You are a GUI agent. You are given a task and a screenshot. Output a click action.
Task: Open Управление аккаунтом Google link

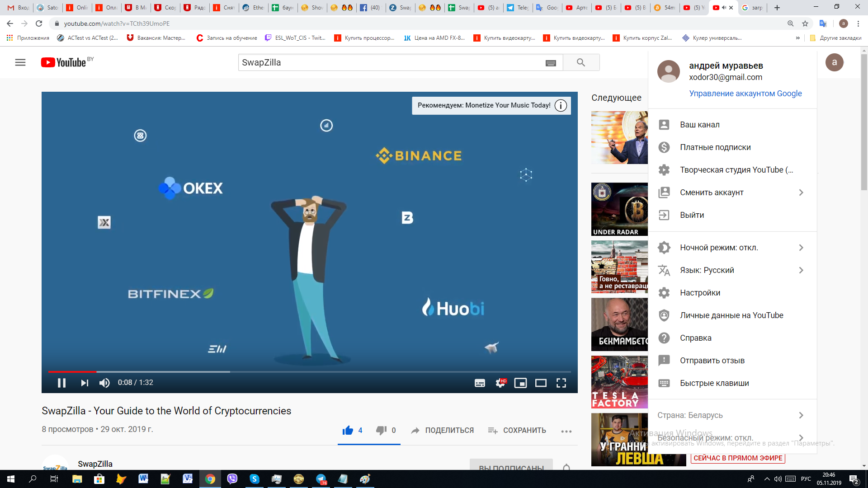745,94
